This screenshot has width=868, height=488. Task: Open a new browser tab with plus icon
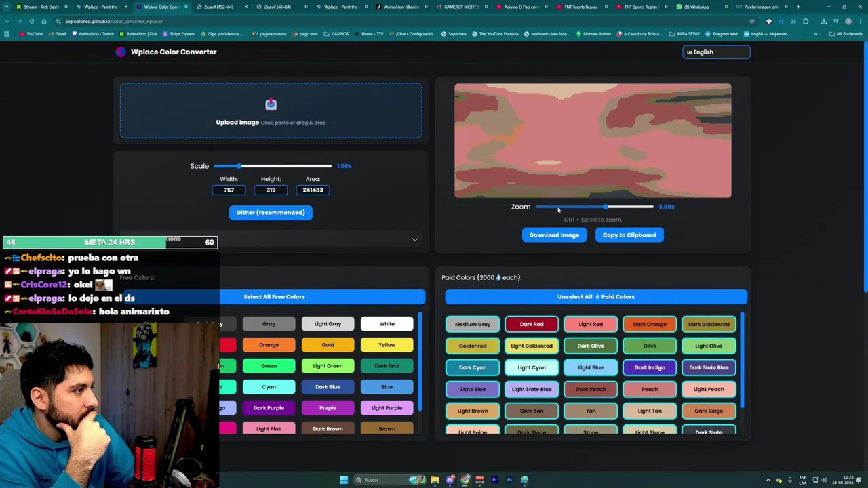(x=798, y=7)
